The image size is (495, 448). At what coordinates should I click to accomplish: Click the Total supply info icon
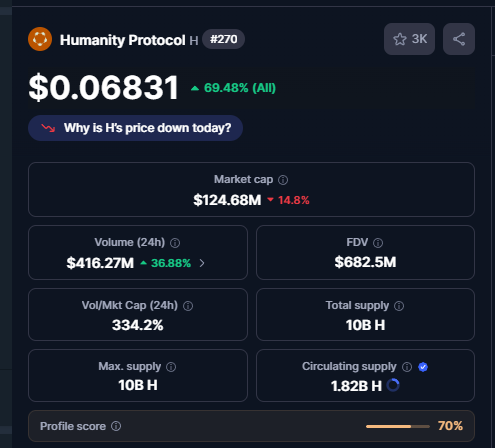tap(399, 306)
